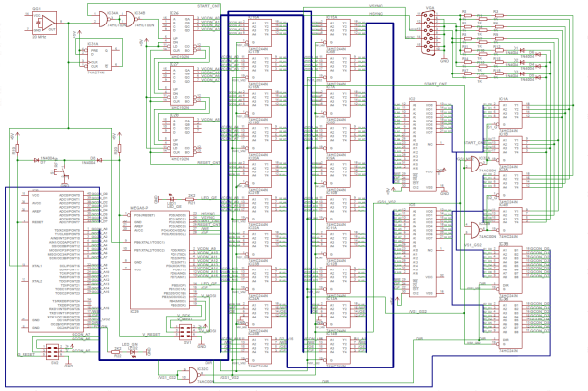Screen dimensions: 588x391
Task: Select the 20 MHz oscillator QG1 symbol
Action: pyautogui.click(x=44, y=23)
